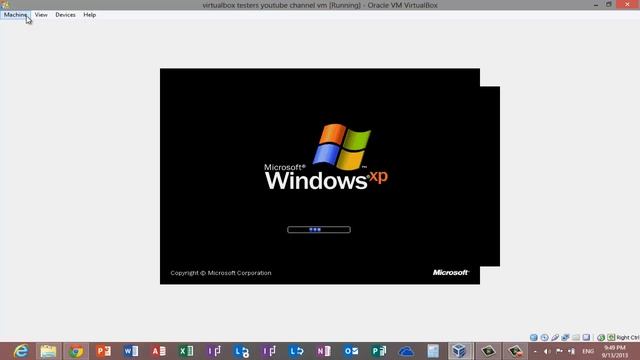Restore down the VirtualBox VM window
Image resolution: width=640 pixels, height=360 pixels.
point(609,4)
